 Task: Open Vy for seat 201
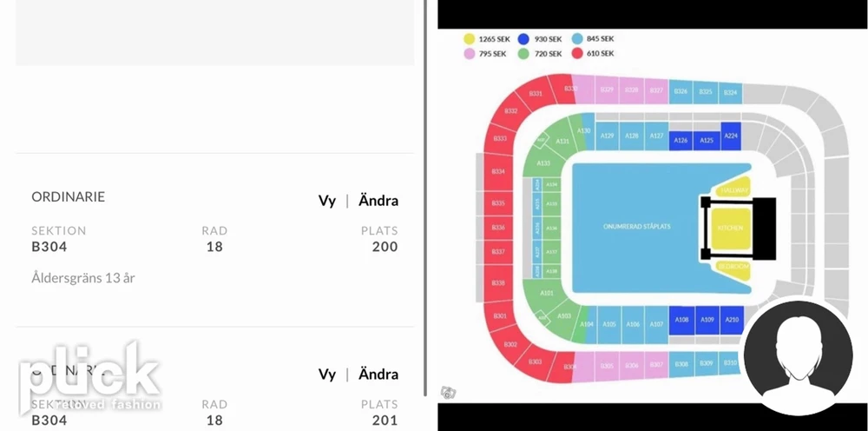pyautogui.click(x=326, y=375)
